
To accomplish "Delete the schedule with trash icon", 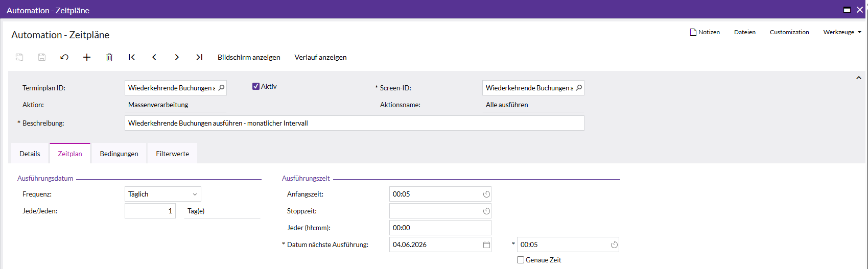I will tap(109, 57).
